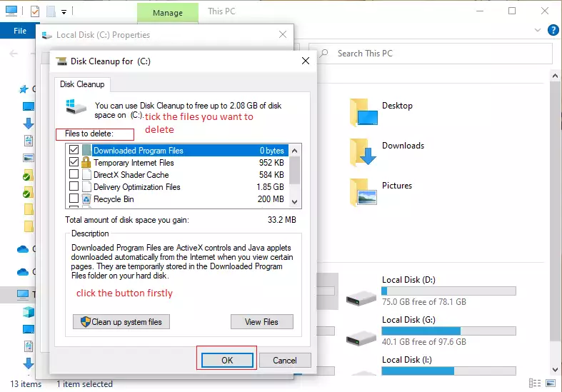Open the Downloads folder icon
Image resolution: width=562 pixels, height=392 pixels.
[x=363, y=153]
